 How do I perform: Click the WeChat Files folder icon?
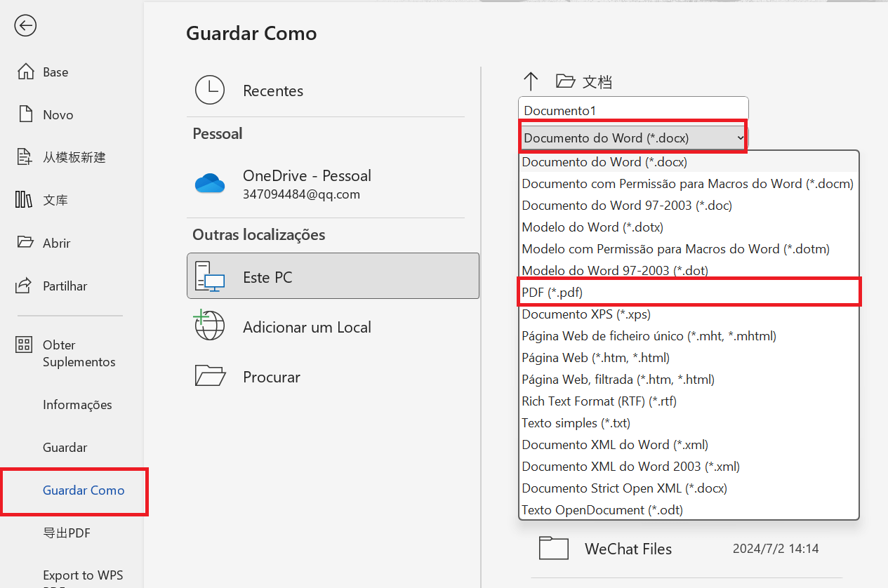click(554, 548)
